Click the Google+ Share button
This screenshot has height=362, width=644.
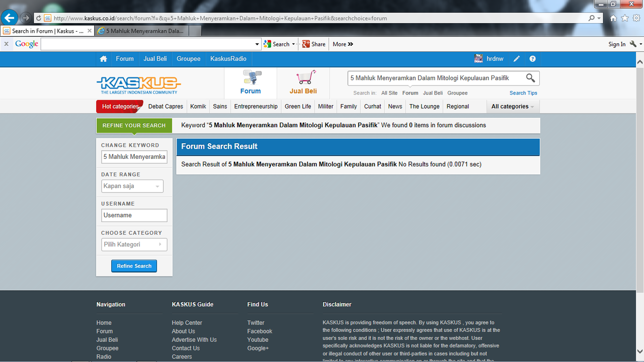click(313, 44)
